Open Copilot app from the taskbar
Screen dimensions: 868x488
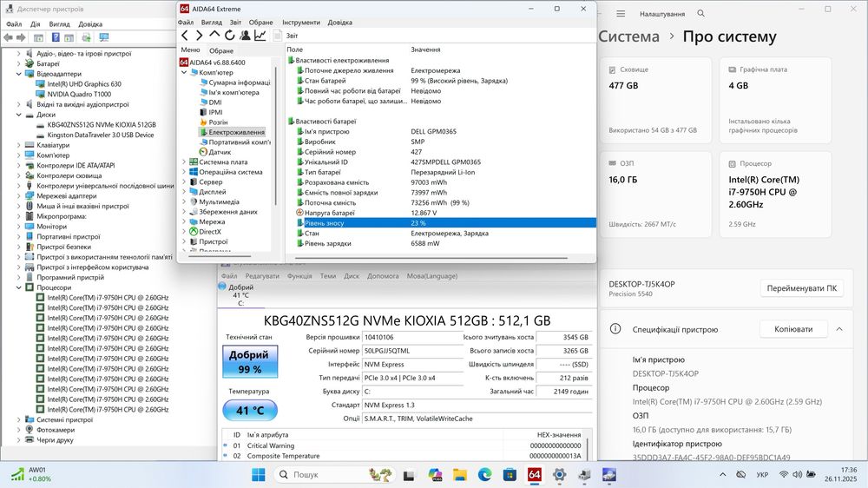[x=435, y=475]
